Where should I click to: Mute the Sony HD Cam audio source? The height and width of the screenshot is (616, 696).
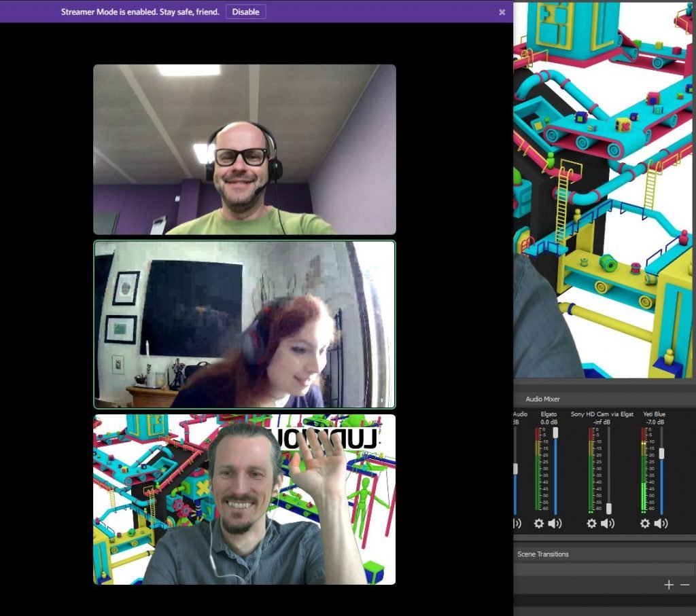607,524
